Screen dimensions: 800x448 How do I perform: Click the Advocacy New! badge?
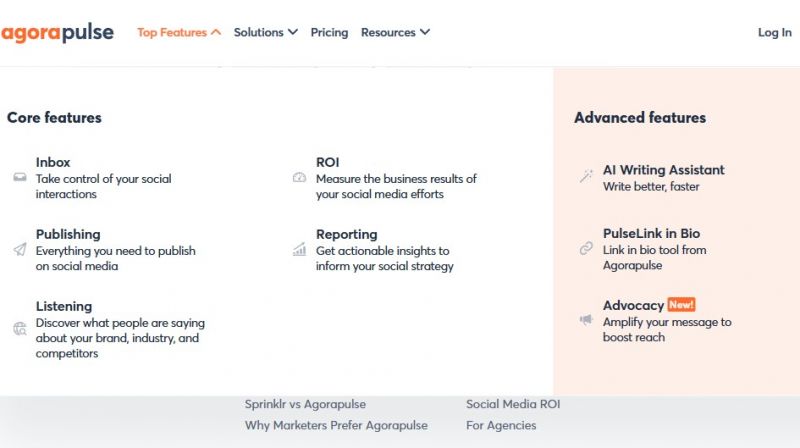681,305
